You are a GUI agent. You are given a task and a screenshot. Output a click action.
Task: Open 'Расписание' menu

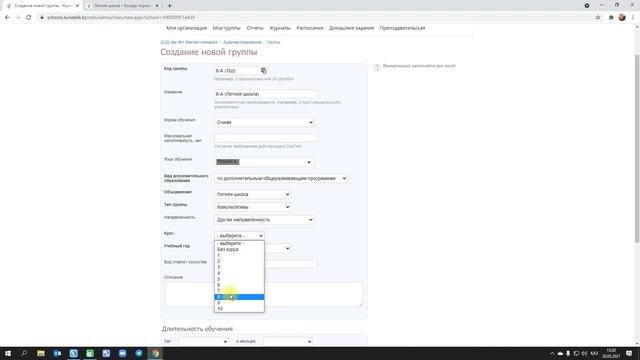click(310, 28)
